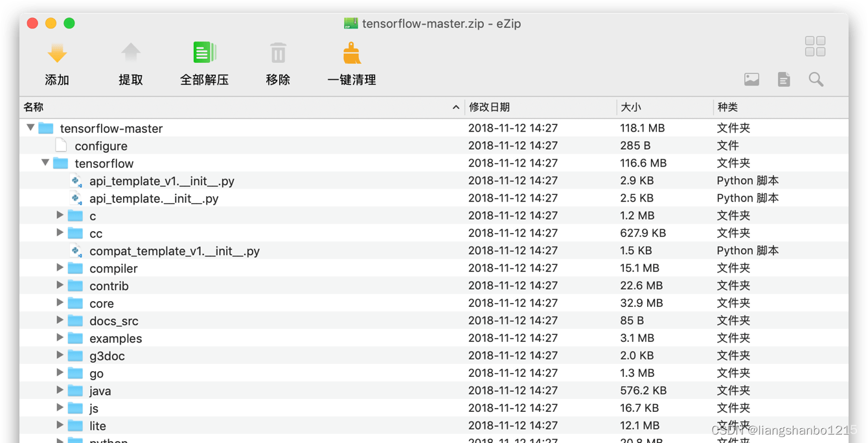868x443 pixels.
Task: Click size value 118.1 MB
Action: coord(642,128)
